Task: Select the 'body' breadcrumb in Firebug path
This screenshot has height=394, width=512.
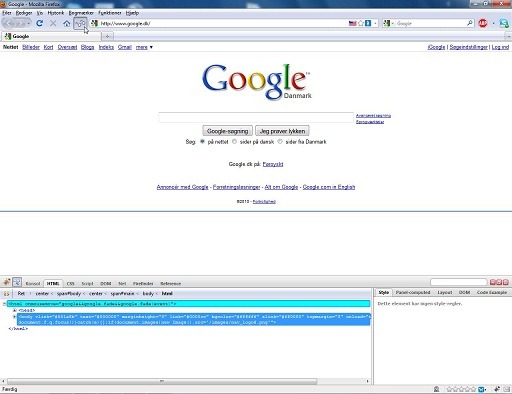Action: click(x=148, y=294)
